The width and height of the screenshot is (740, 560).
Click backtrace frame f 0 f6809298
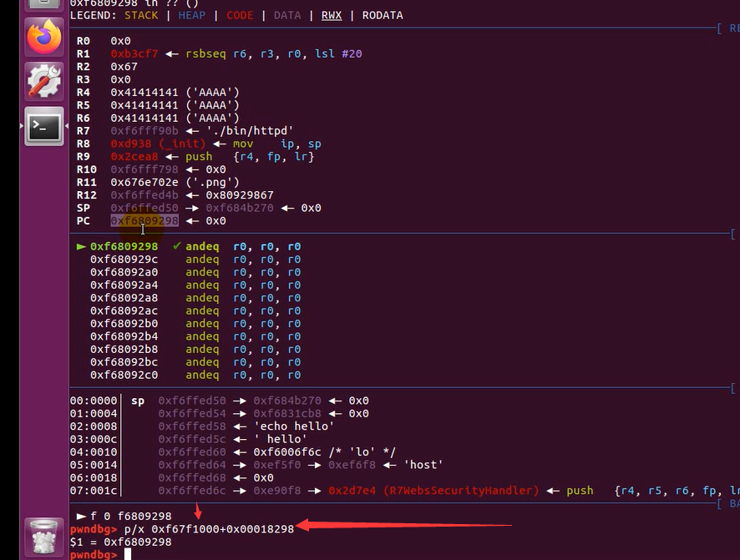click(131, 516)
